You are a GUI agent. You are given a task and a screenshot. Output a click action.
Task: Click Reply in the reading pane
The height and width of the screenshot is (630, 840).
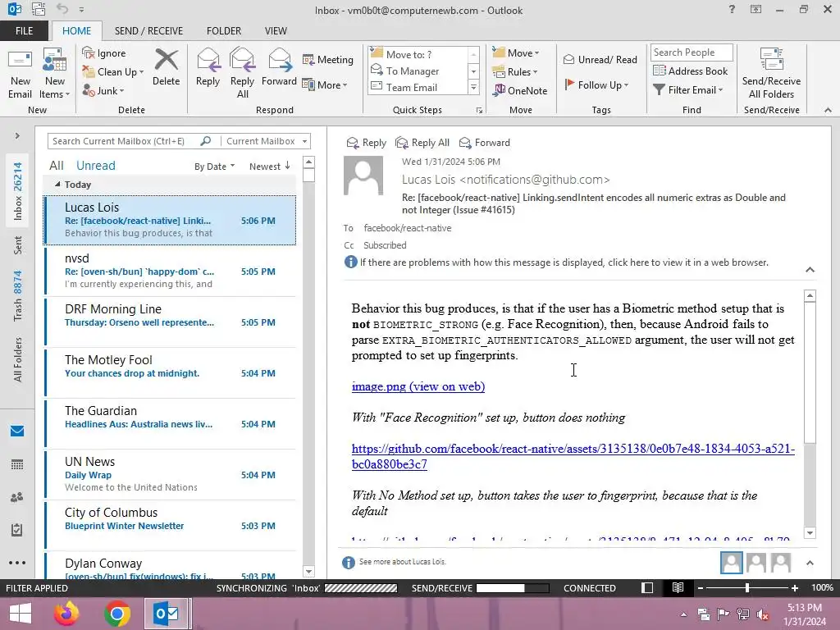(x=367, y=143)
